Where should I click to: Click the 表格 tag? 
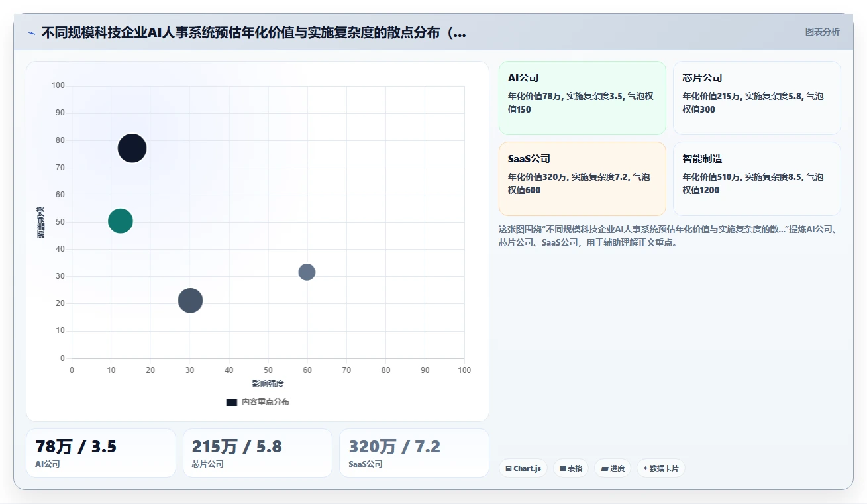pyautogui.click(x=571, y=468)
